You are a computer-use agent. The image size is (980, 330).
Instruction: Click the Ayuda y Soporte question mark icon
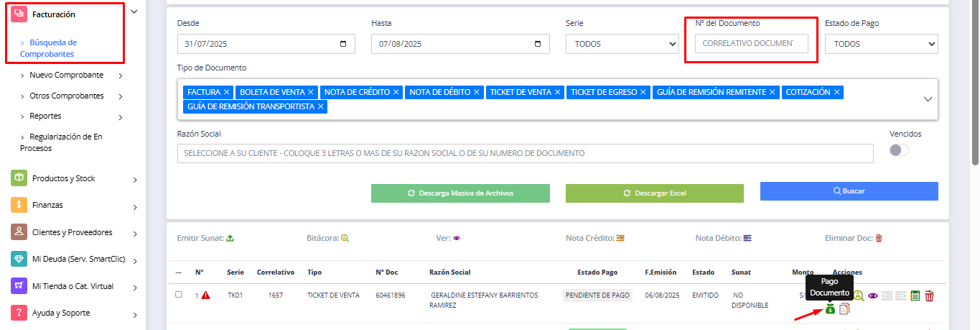pyautogui.click(x=19, y=313)
